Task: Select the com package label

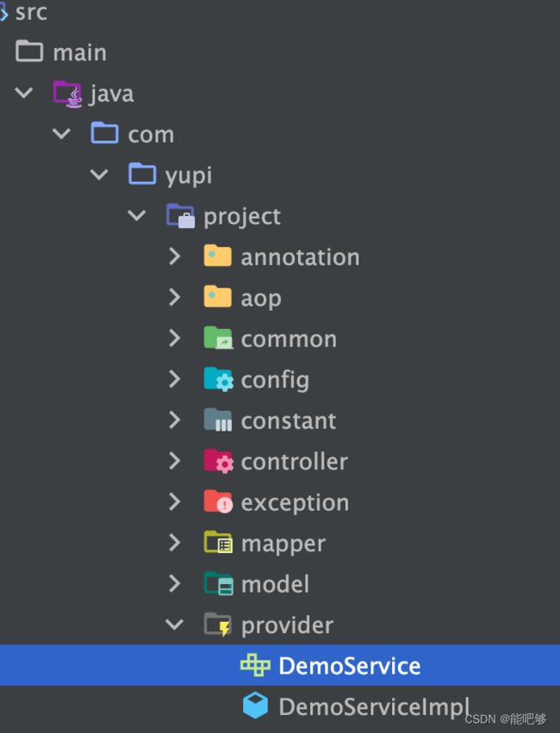Action: [151, 134]
